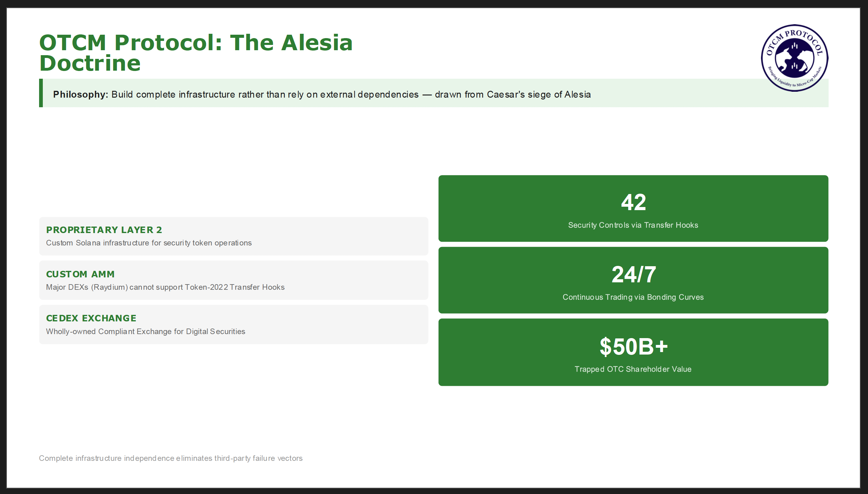This screenshot has width=868, height=494.
Task: Click the Custom Solana infrastructure description text
Action: (149, 243)
